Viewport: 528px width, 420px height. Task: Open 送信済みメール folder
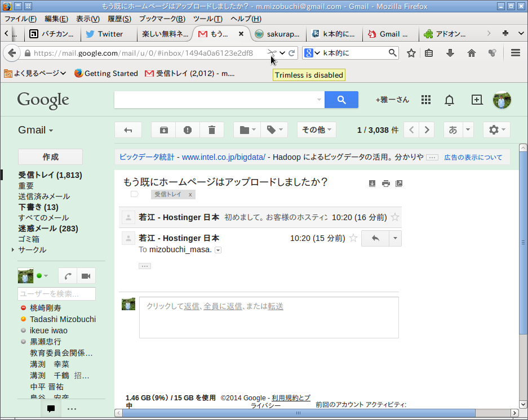(44, 196)
